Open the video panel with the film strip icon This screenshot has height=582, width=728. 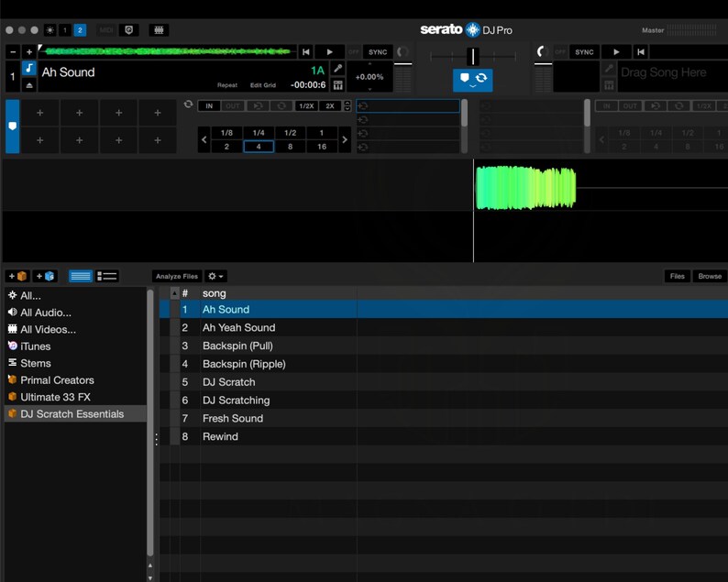point(159,30)
